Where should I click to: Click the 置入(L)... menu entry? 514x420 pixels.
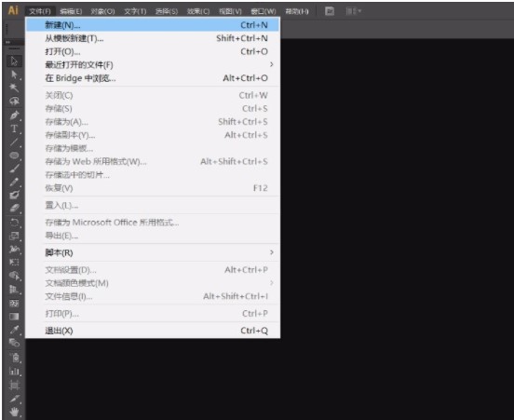click(153, 205)
